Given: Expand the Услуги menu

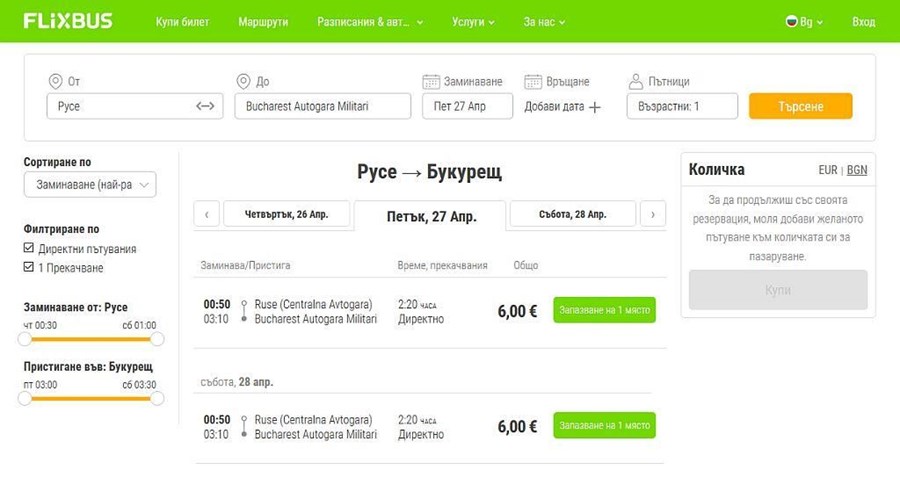Looking at the screenshot, I should (473, 21).
